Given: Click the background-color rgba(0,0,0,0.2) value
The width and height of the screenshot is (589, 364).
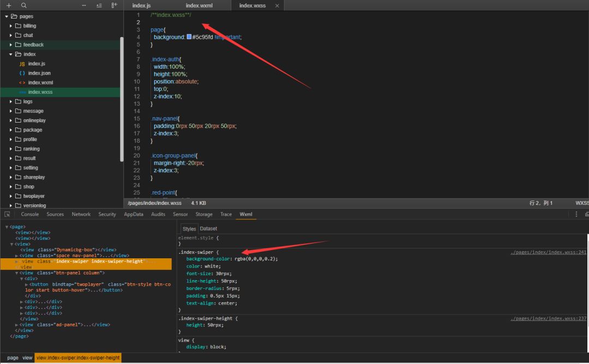Looking at the screenshot, I should (x=256, y=259).
